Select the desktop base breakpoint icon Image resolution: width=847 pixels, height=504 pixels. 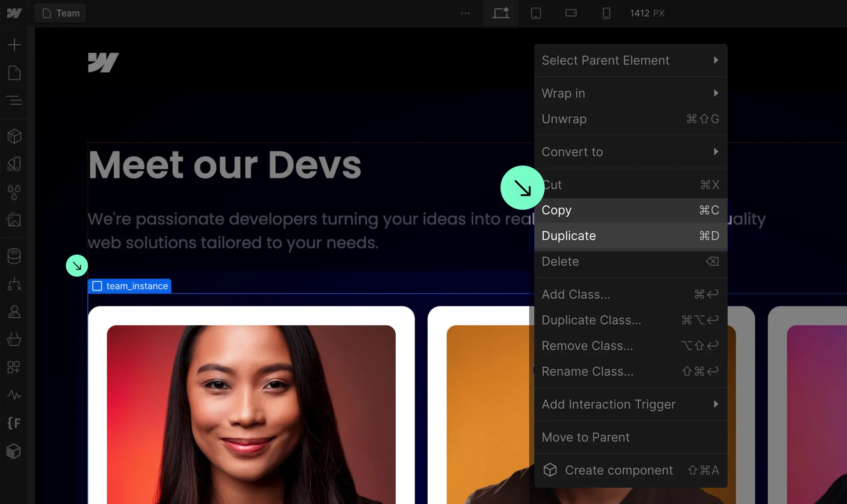coord(500,13)
